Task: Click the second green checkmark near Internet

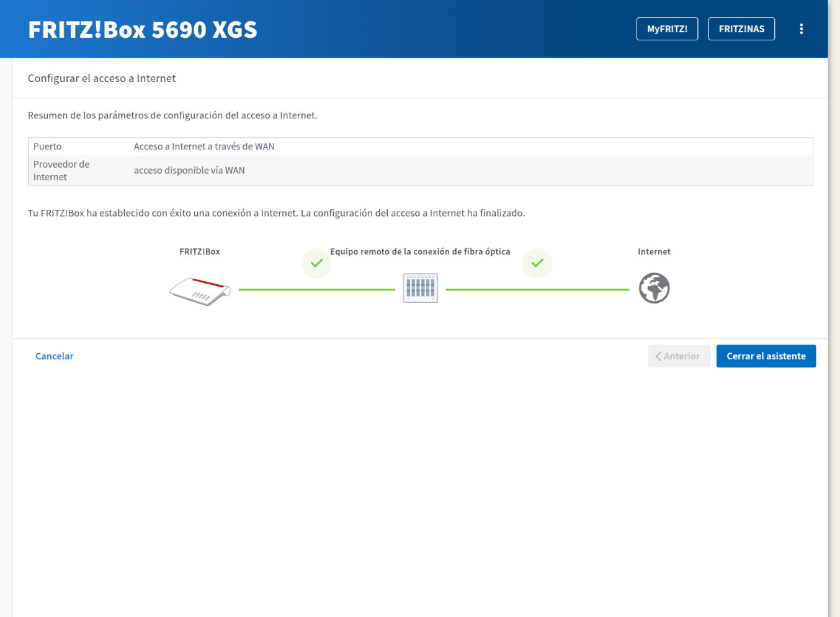Action: coord(537,263)
